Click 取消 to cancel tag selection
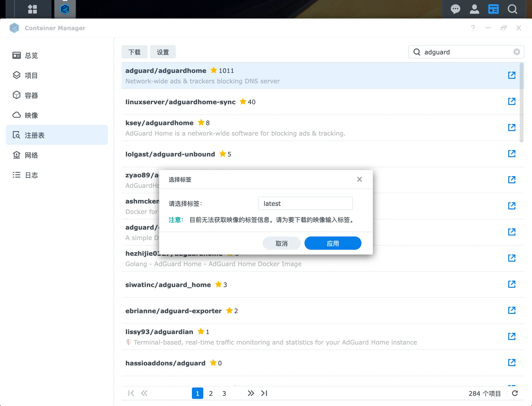Viewport: 532px width, 406px height. point(282,243)
